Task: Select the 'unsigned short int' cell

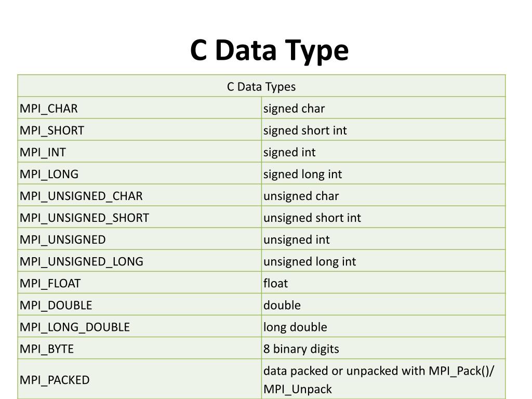Action: [x=383, y=217]
